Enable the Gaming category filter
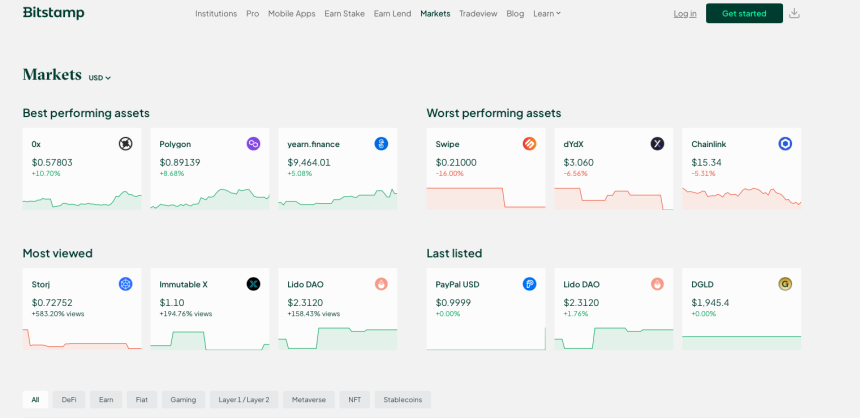The height and width of the screenshot is (418, 860). click(x=183, y=400)
